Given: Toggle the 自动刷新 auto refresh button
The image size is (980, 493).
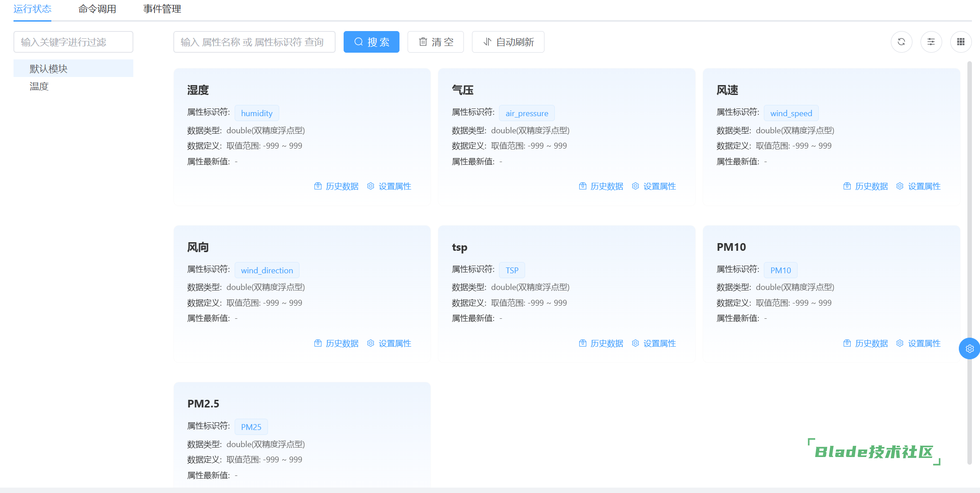Looking at the screenshot, I should (x=508, y=42).
